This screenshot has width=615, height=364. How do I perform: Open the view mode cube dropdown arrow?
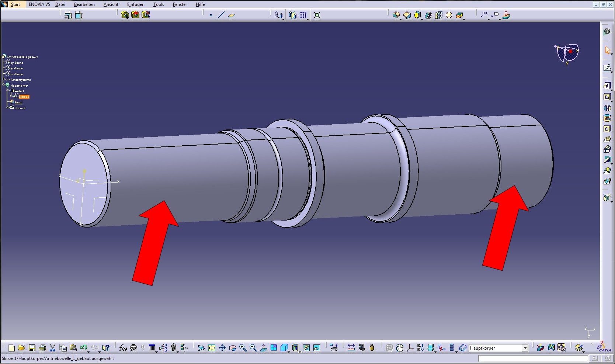pos(289,352)
